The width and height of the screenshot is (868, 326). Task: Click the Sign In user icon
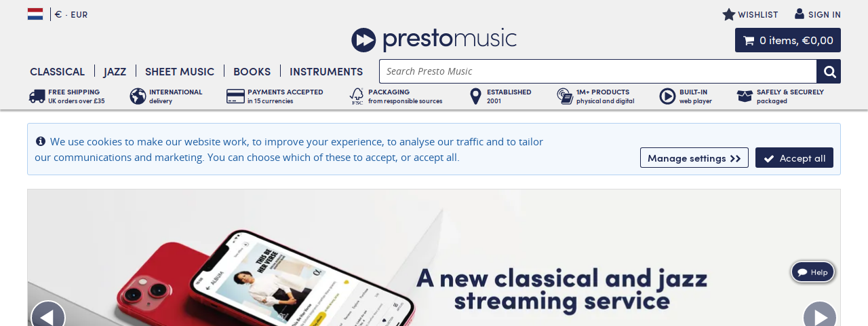pyautogui.click(x=800, y=14)
